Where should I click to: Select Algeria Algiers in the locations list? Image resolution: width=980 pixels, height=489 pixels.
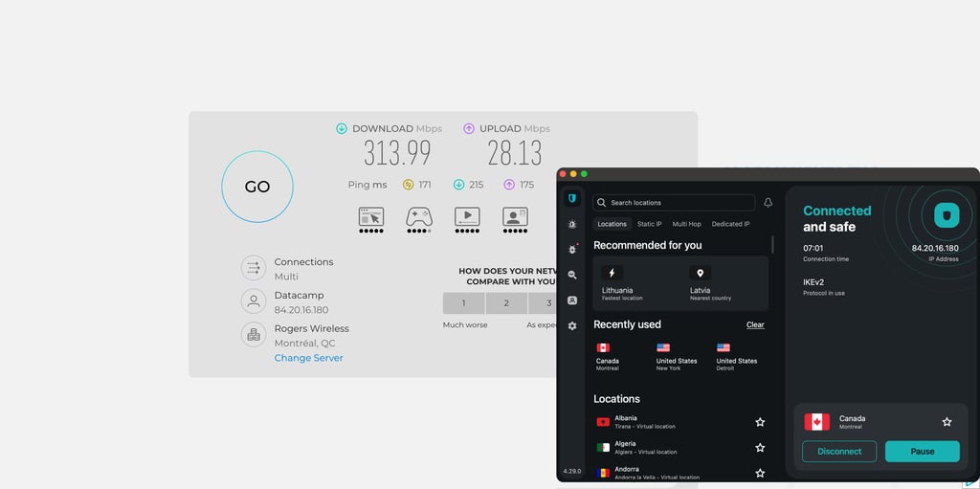click(680, 448)
